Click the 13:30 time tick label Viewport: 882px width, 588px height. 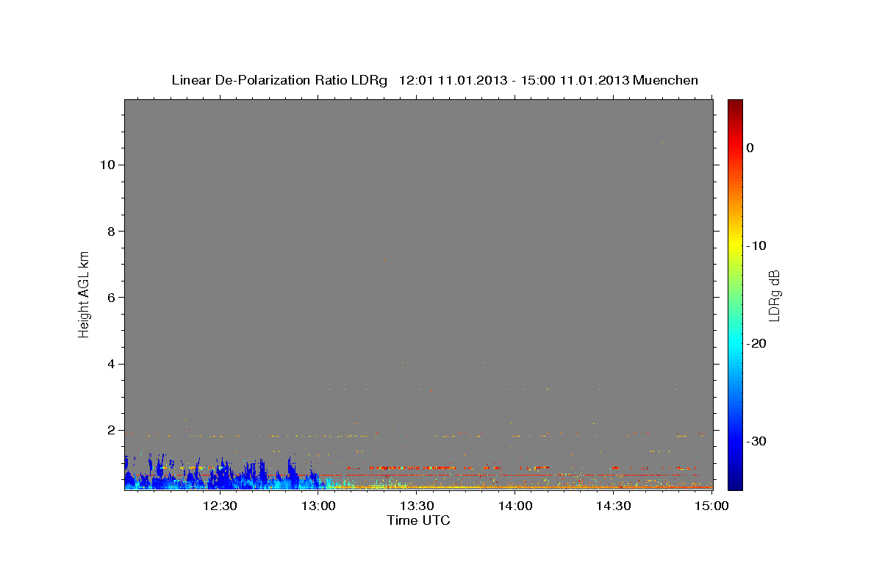[x=417, y=506]
